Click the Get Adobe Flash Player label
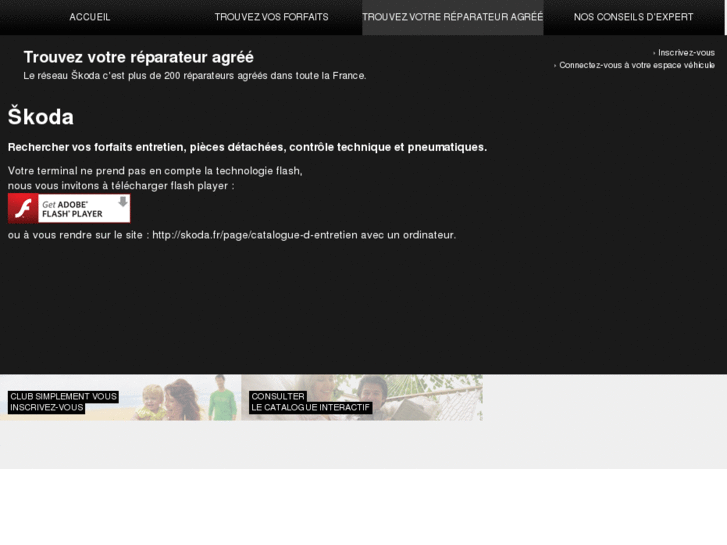This screenshot has width=727, height=545. pyautogui.click(x=72, y=209)
